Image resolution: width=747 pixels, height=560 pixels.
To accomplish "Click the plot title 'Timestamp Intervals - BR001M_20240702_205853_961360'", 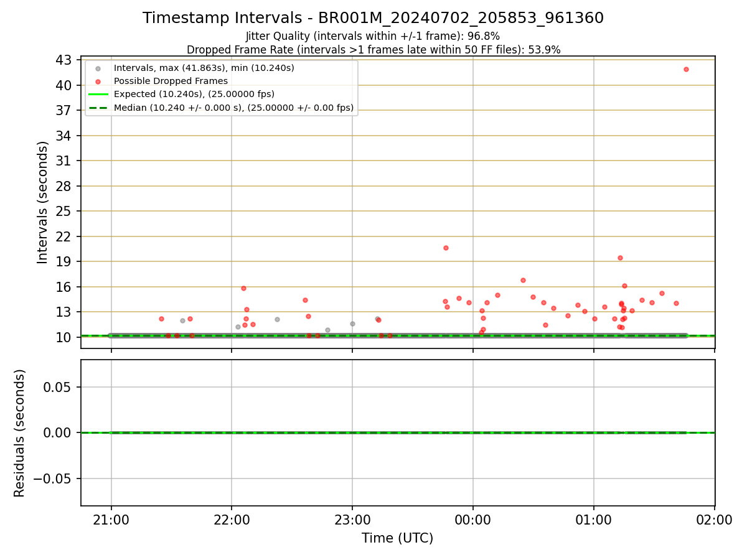I will pos(373,18).
